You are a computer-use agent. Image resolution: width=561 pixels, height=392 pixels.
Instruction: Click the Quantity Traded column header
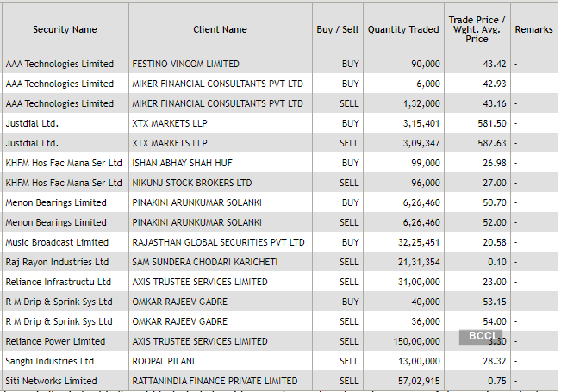point(402,29)
